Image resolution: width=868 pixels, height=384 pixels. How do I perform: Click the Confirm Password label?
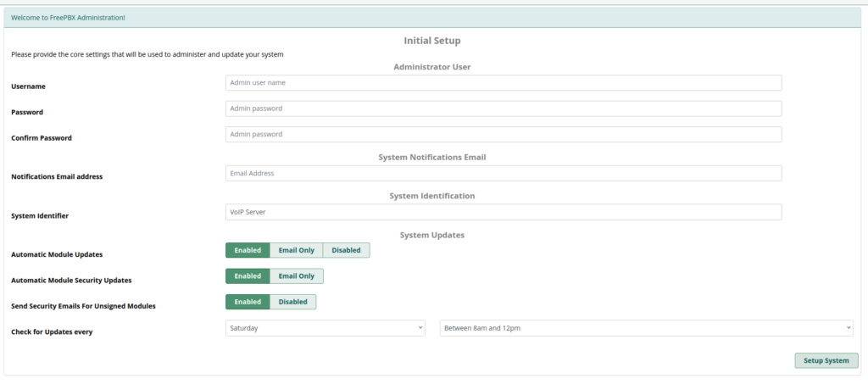pos(42,138)
